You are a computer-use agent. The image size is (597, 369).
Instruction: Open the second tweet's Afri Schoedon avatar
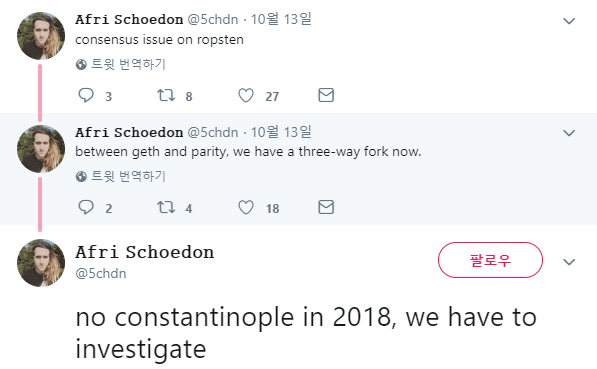[41, 149]
